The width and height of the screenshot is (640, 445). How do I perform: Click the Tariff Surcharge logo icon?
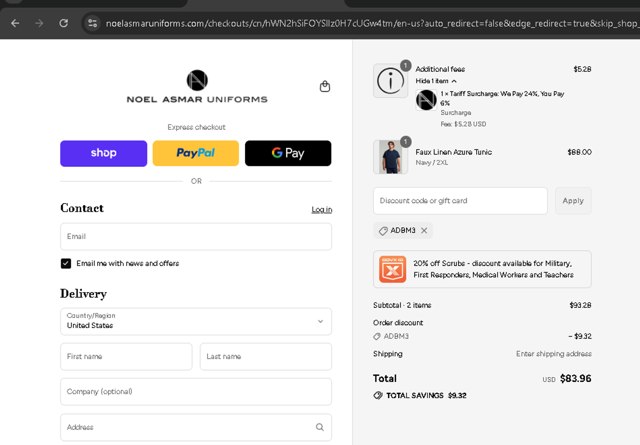[x=426, y=100]
